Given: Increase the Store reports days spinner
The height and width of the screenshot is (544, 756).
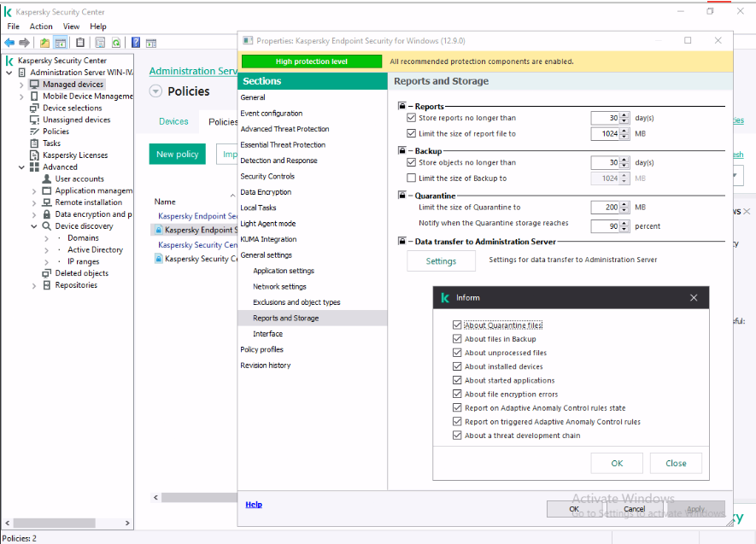Looking at the screenshot, I should 624,115.
